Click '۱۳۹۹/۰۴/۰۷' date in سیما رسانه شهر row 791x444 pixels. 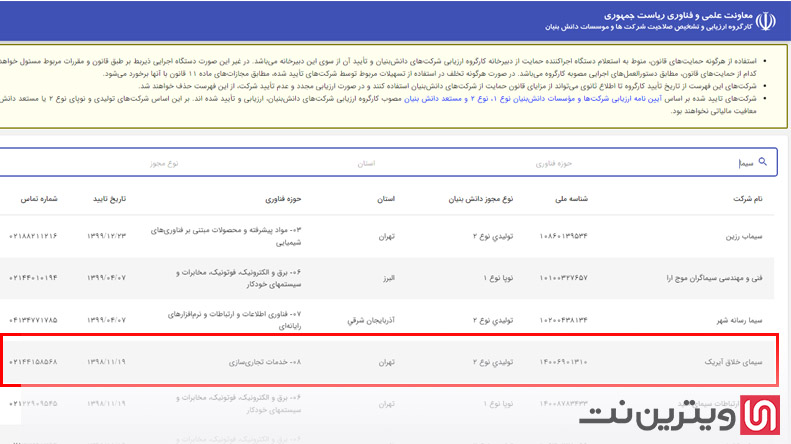[x=106, y=320]
